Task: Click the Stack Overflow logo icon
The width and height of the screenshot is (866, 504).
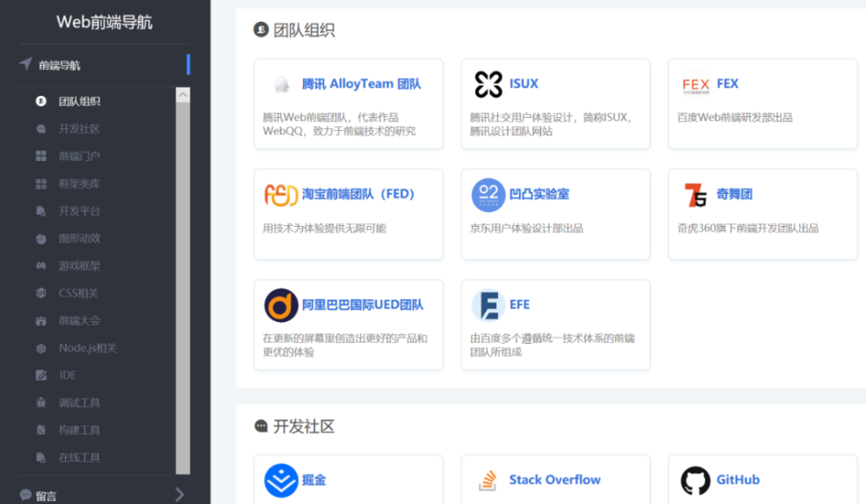Action: (488, 481)
